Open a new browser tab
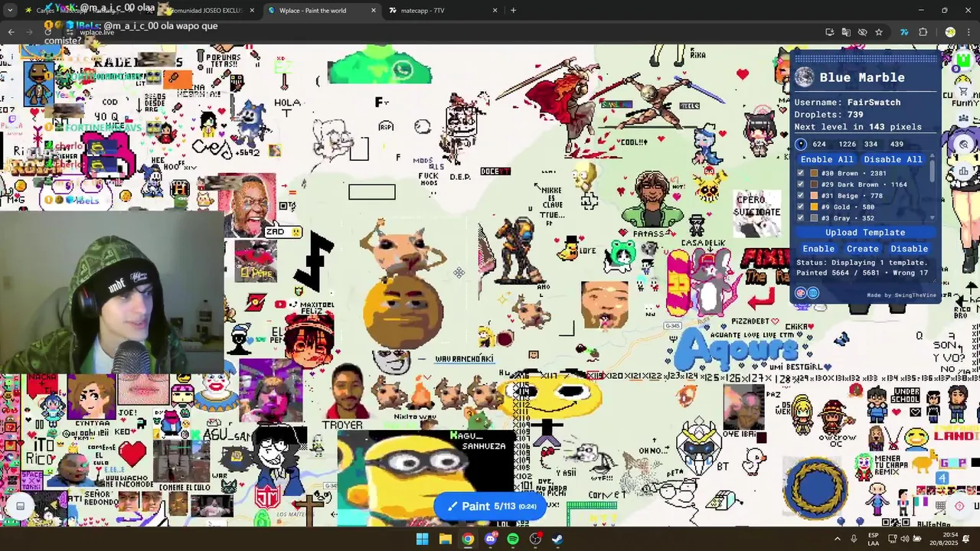The image size is (980, 551). point(513,11)
